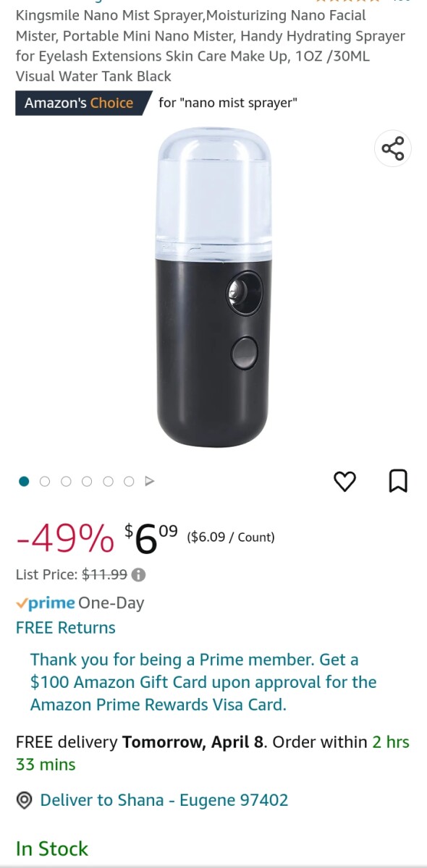This screenshot has height=868, width=427.
Task: Play product video via triangle indicator
Action: [150, 481]
